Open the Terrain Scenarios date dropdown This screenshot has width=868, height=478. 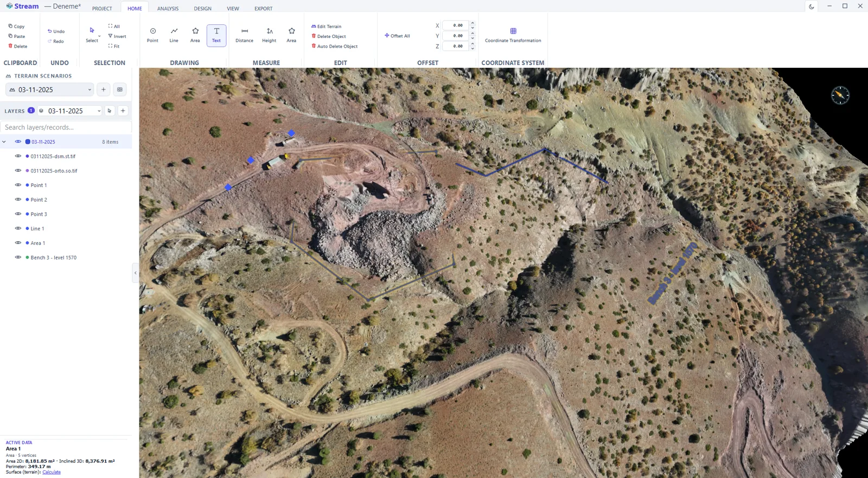50,89
